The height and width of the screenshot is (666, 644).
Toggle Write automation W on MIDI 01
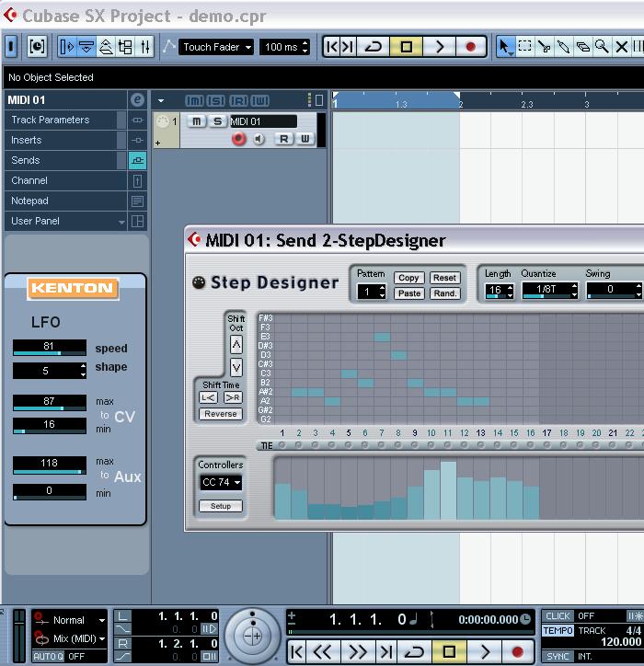click(x=305, y=139)
